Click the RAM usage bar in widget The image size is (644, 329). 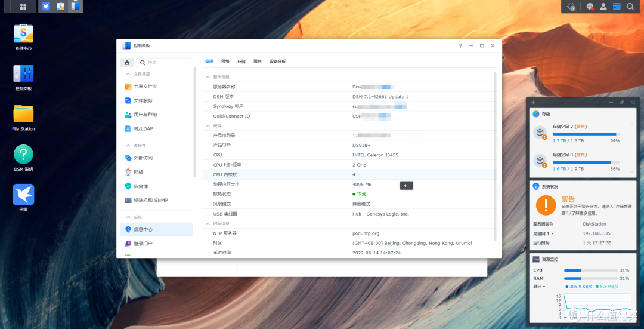pos(590,278)
